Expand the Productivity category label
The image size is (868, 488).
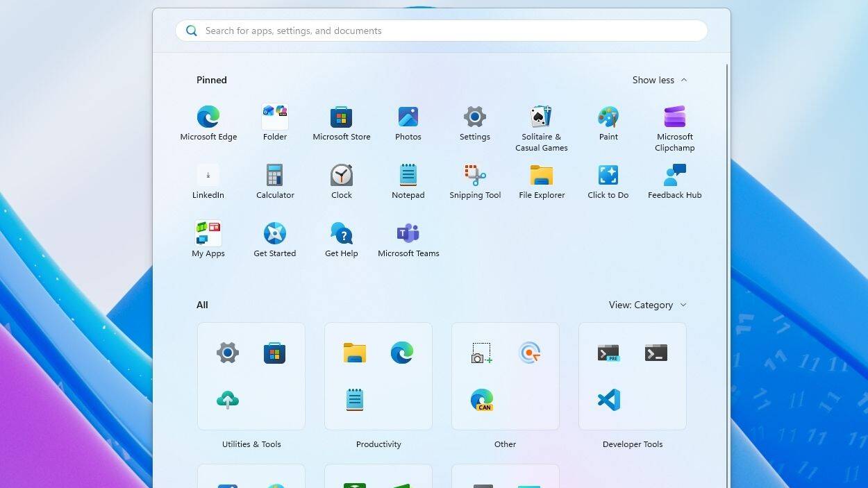tap(378, 444)
